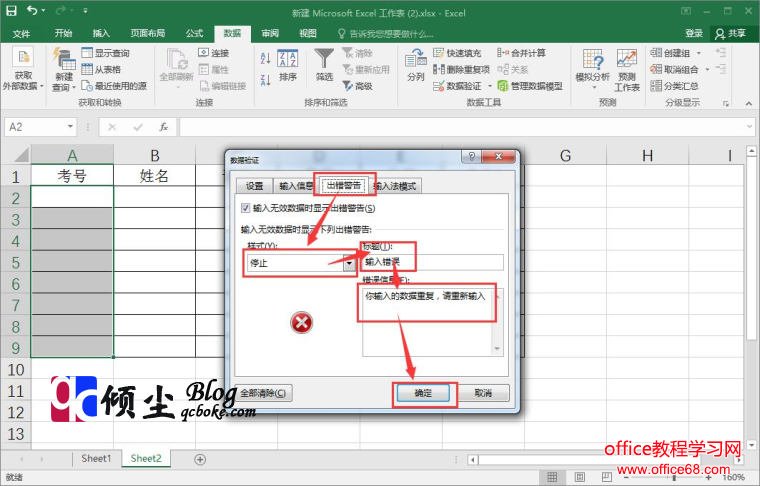Expand the Ungroup (取消组合) dropdown arrow
Viewport: 760px width, 486px height.
(x=707, y=69)
